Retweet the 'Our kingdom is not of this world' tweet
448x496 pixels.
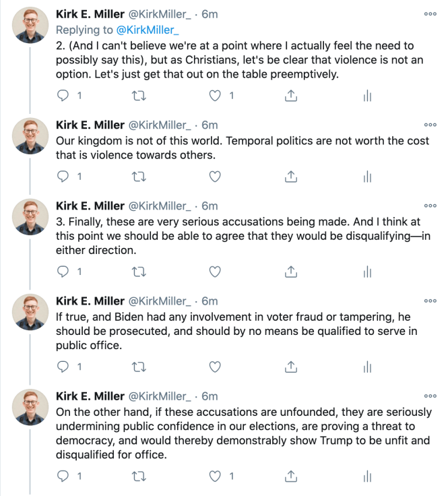(139, 177)
